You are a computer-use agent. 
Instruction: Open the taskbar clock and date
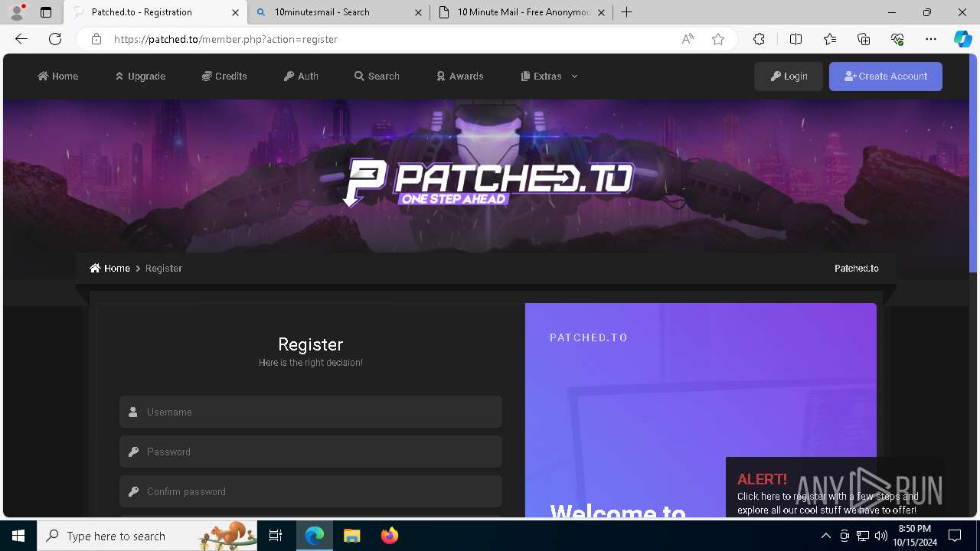coord(915,536)
